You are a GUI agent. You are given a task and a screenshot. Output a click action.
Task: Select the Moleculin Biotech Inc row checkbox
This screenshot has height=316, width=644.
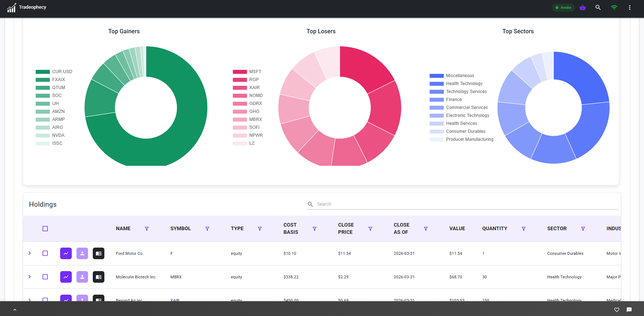[x=45, y=277]
